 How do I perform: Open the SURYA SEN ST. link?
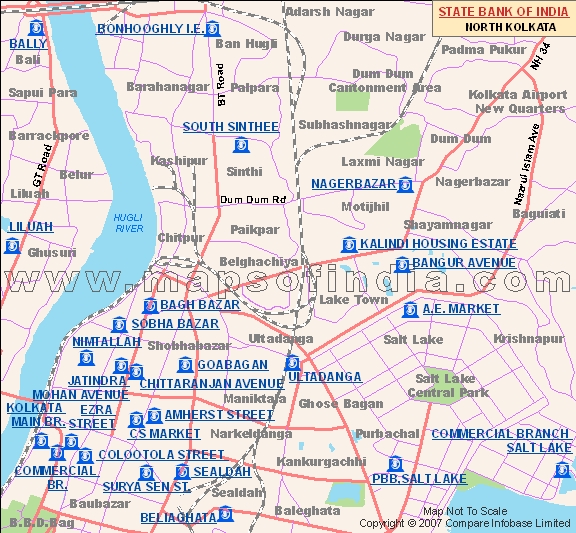pyautogui.click(x=147, y=487)
